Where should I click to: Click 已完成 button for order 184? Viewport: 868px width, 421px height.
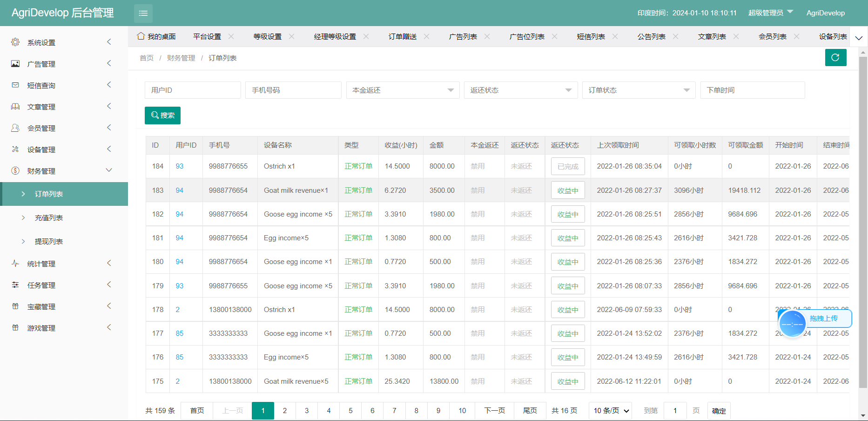point(568,166)
